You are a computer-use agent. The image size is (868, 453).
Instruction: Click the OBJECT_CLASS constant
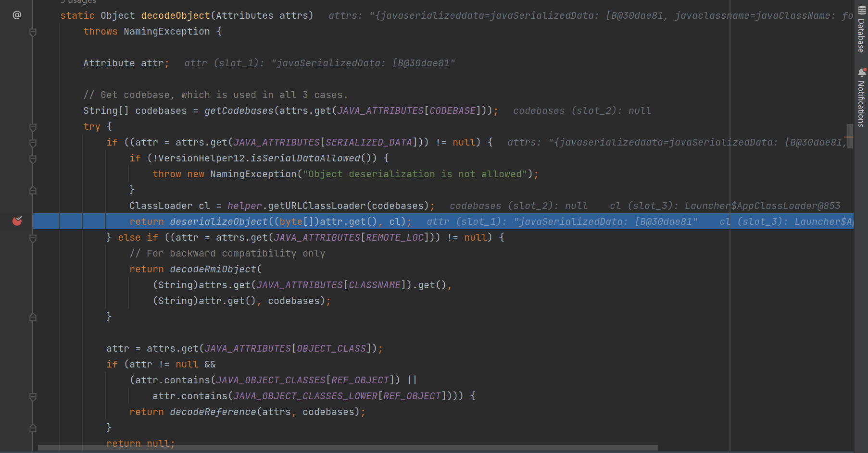coord(331,348)
